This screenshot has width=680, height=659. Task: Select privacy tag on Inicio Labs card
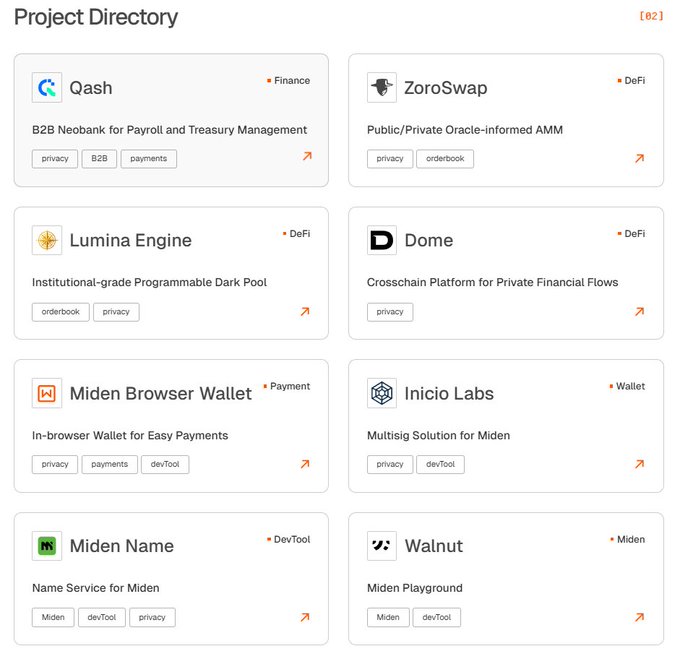[x=390, y=464]
